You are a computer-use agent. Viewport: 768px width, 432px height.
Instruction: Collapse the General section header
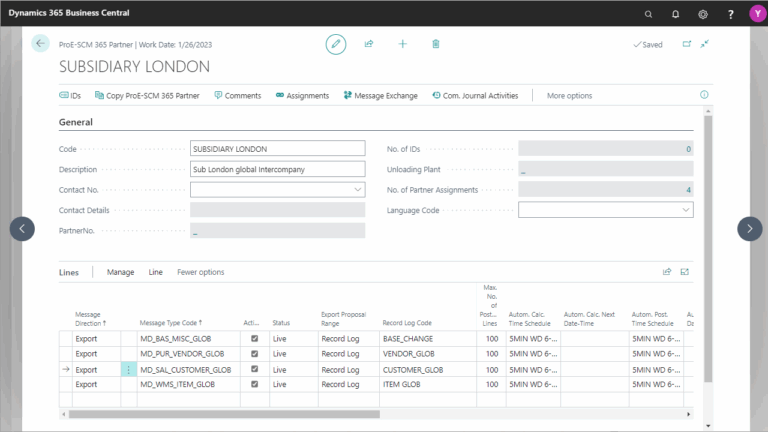(75, 122)
